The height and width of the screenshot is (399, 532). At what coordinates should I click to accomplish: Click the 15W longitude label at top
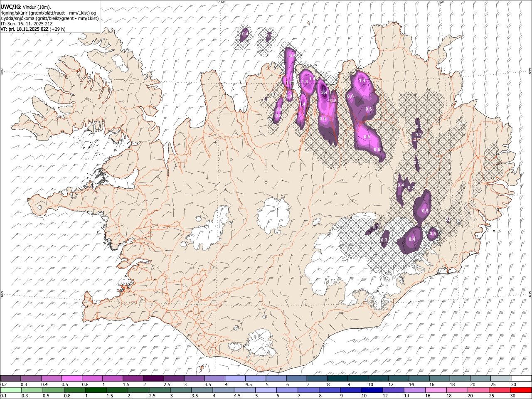click(440, 2)
